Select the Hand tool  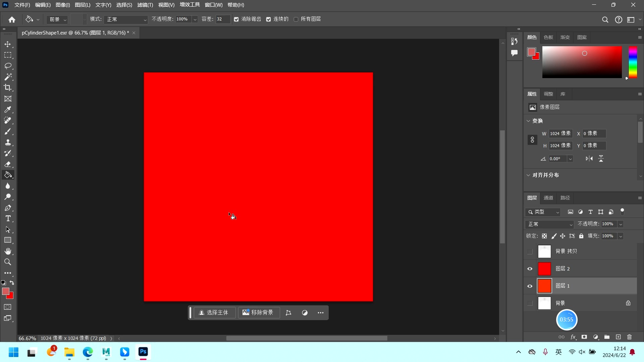tap(8, 251)
